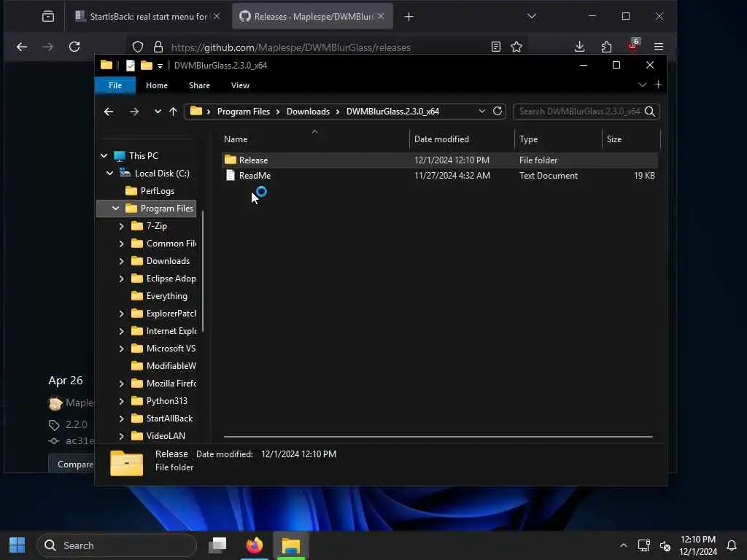Open the View ribbon tab
Screen dimensions: 747x560
(240, 85)
